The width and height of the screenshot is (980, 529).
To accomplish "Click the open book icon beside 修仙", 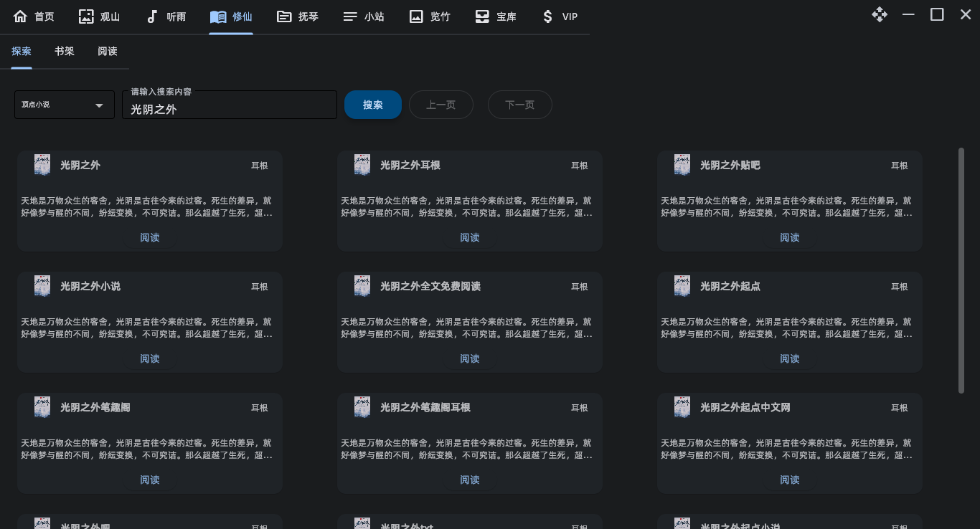I will pos(218,16).
